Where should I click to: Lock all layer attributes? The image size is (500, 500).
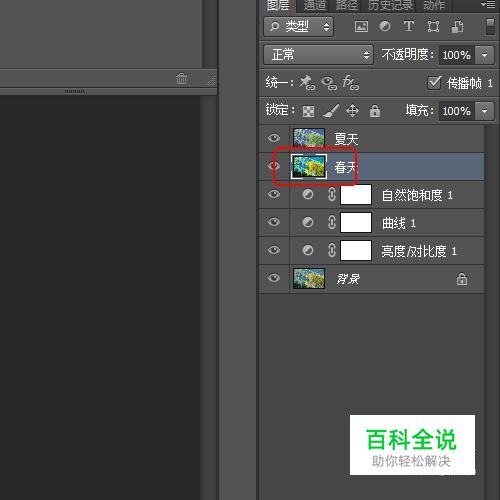tap(375, 111)
